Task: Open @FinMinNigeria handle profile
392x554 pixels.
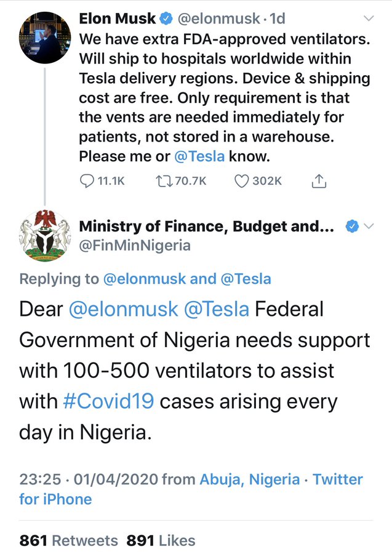Action: pyautogui.click(x=135, y=245)
